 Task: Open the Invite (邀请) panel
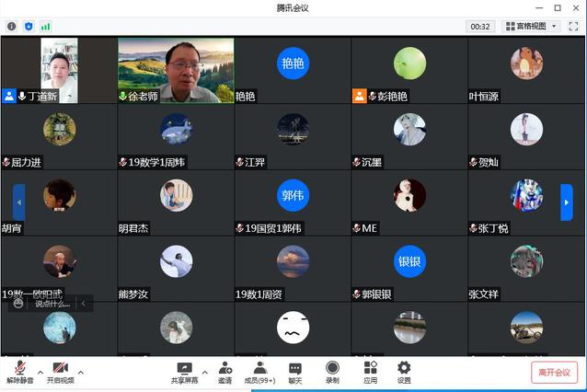(x=224, y=372)
